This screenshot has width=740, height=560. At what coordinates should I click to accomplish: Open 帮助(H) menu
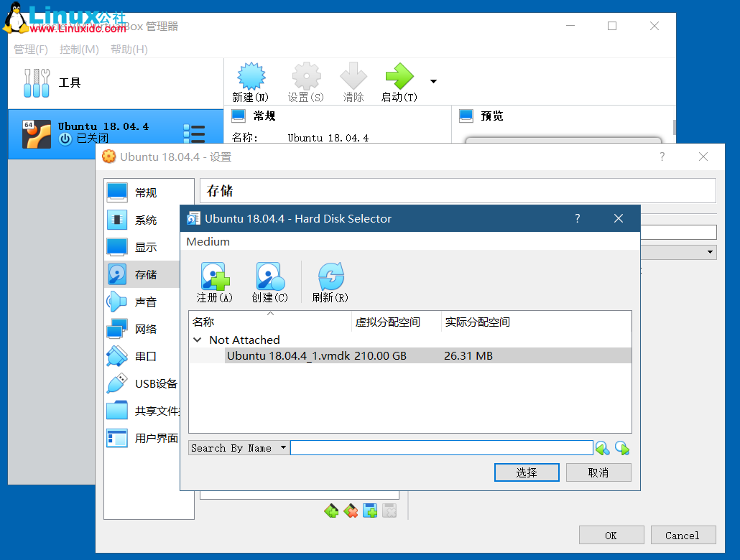point(129,50)
